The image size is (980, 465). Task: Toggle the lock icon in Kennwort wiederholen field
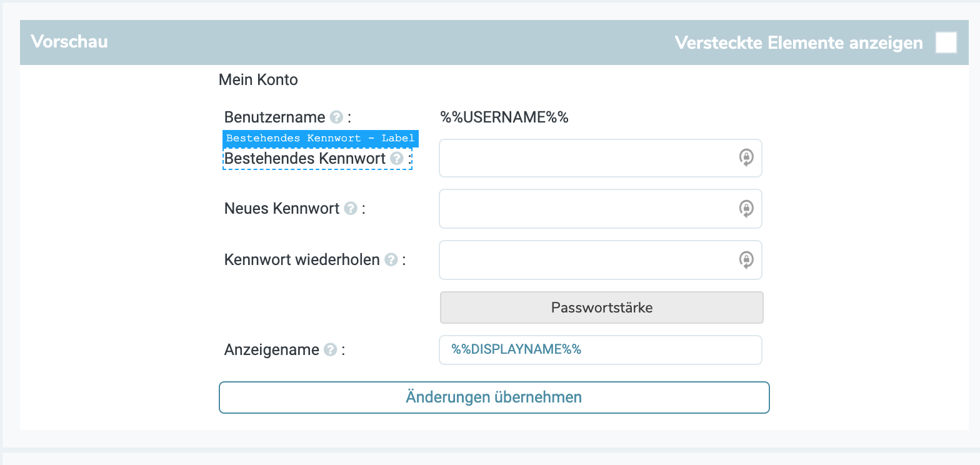point(747,259)
